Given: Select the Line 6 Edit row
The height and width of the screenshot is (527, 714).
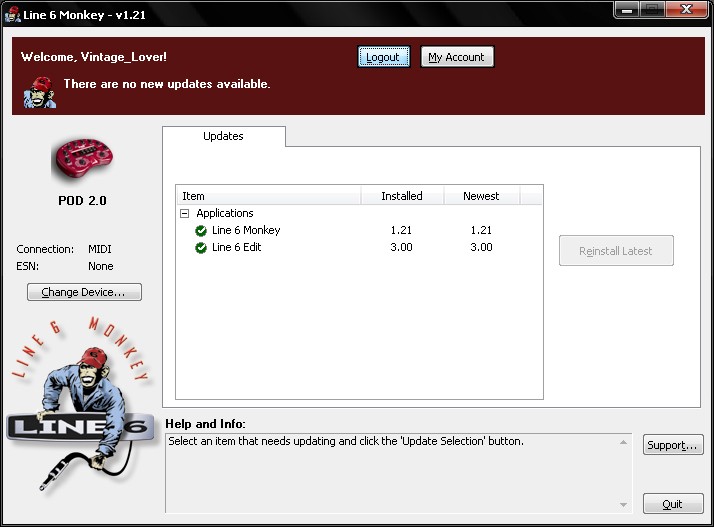Looking at the screenshot, I should click(359, 247).
